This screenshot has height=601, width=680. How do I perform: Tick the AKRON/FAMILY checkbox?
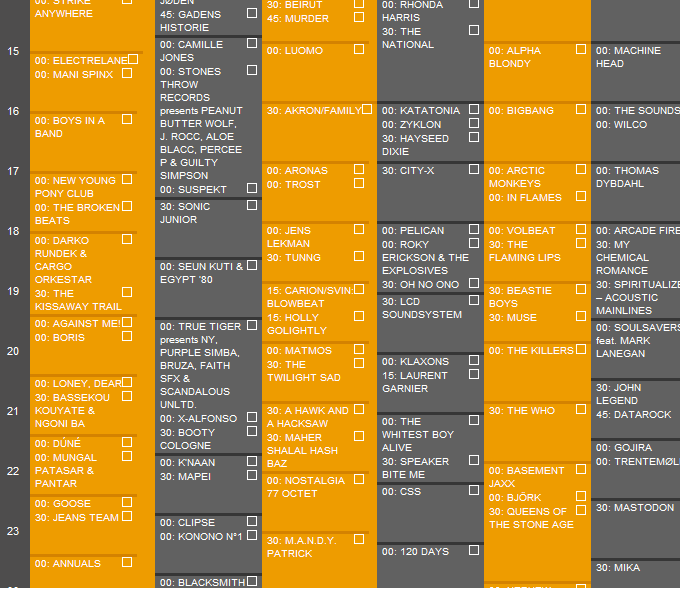click(367, 109)
